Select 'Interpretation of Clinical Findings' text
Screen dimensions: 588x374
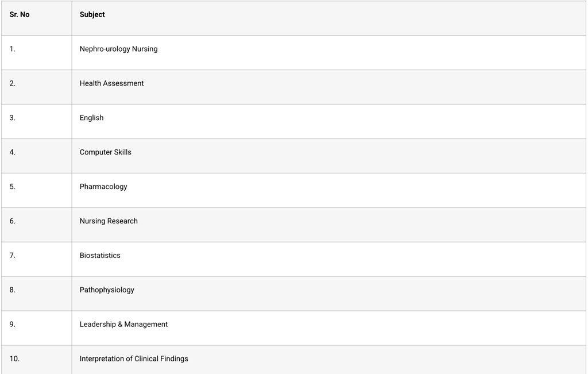point(134,359)
